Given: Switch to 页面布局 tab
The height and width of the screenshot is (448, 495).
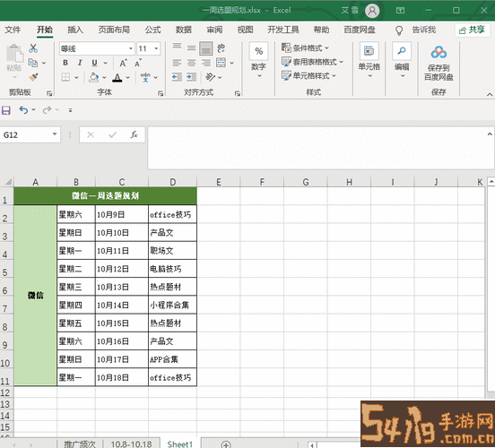Looking at the screenshot, I should [x=114, y=30].
